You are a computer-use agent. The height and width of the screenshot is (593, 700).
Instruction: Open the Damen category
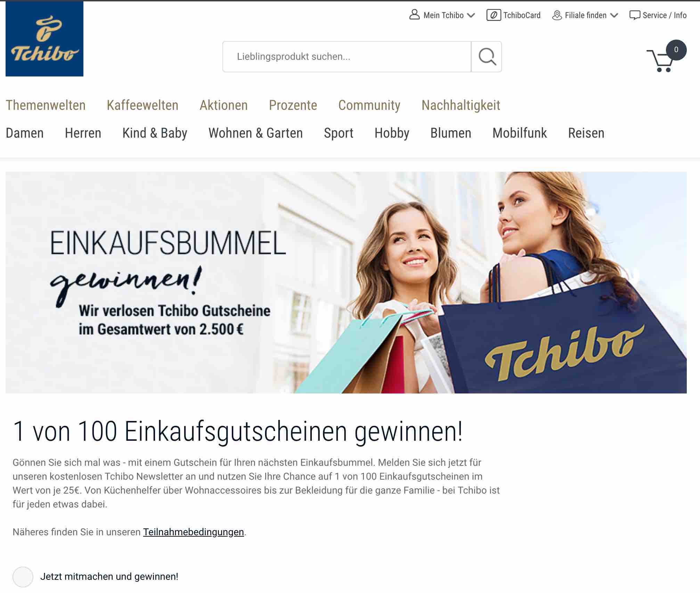(x=25, y=133)
